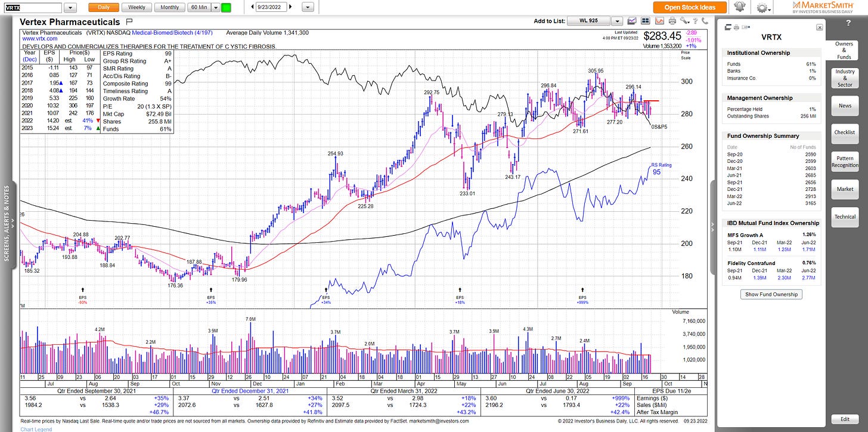Toggle the green real-time indicator button
The width and height of the screenshot is (868, 432).
click(226, 7)
